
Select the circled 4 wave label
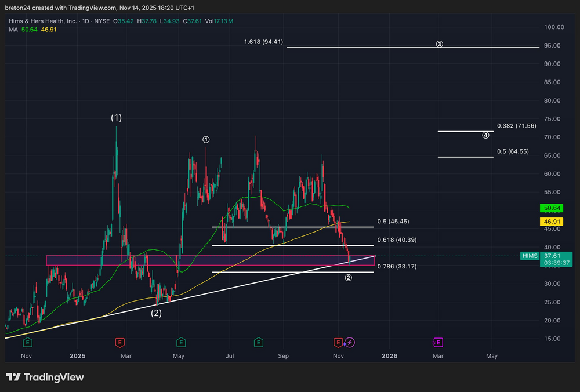(485, 135)
